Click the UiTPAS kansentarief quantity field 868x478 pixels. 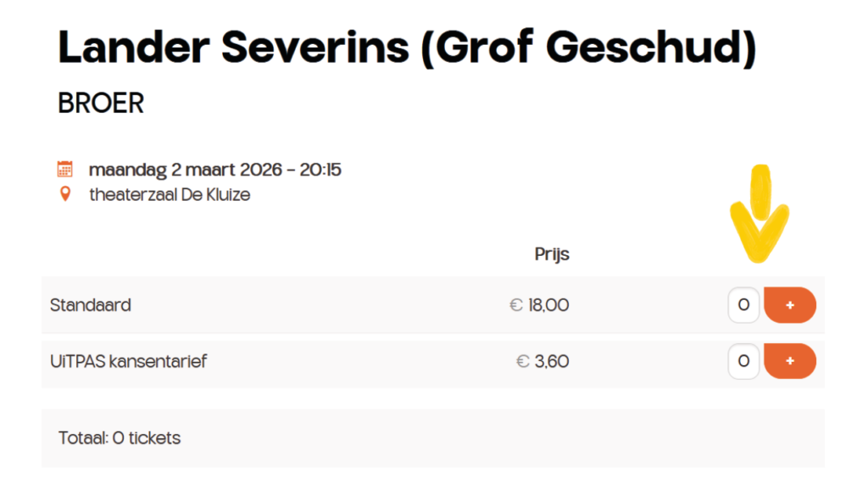[743, 361]
